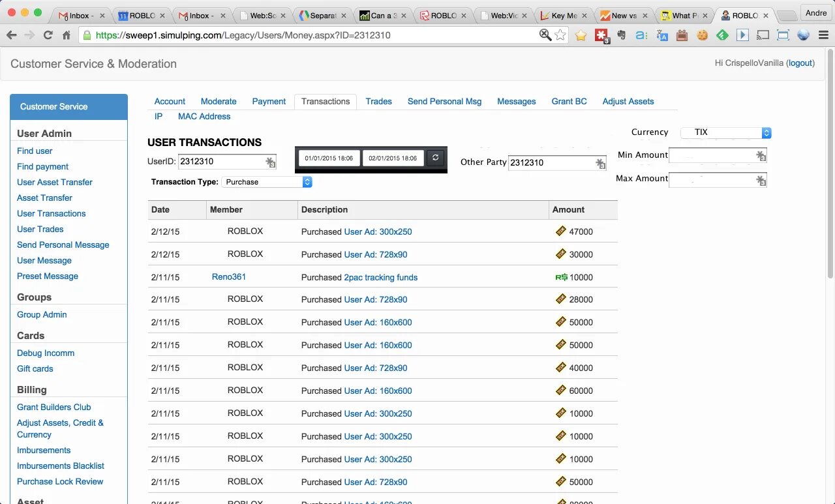Click the Min Amount input field
Screen dimensions: 835x504
click(x=718, y=155)
